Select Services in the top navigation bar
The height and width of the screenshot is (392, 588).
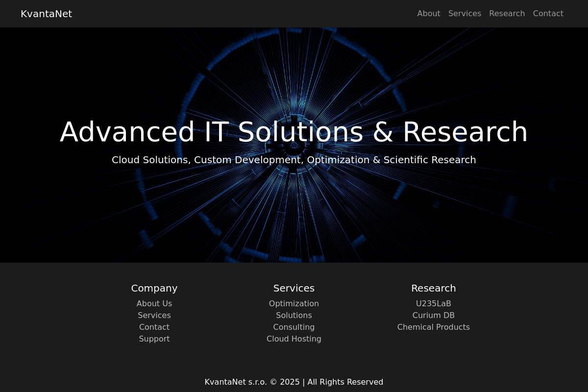(x=465, y=14)
